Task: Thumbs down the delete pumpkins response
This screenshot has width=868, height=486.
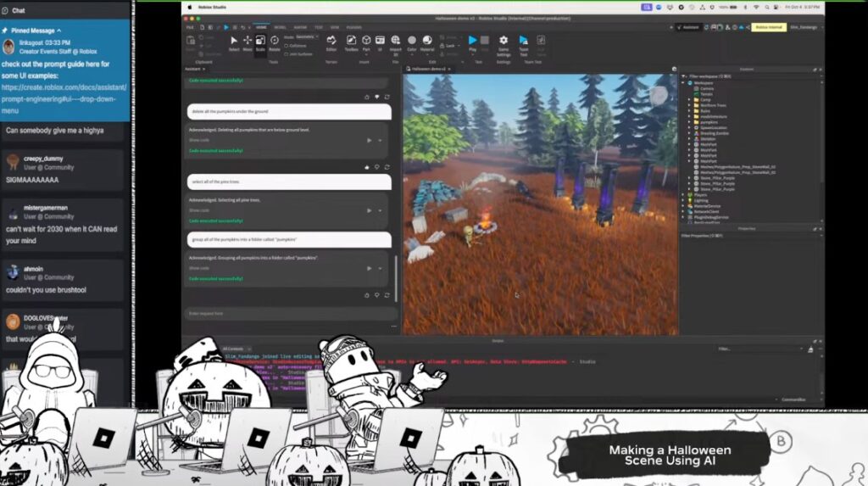Action: pos(376,167)
